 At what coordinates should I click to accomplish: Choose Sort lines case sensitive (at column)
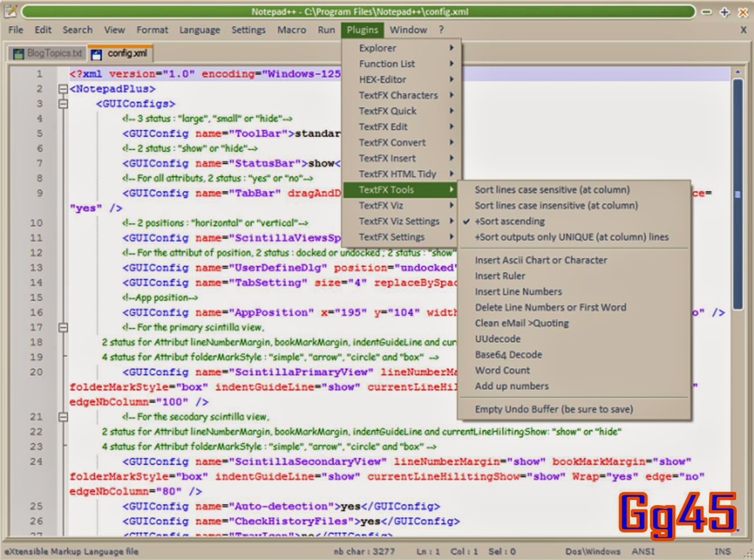[x=574, y=190]
